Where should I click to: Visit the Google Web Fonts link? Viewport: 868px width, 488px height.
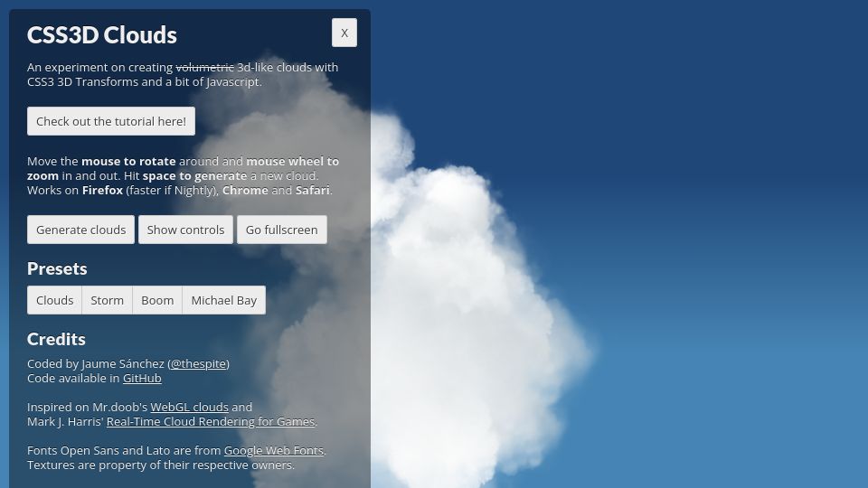[x=273, y=450]
